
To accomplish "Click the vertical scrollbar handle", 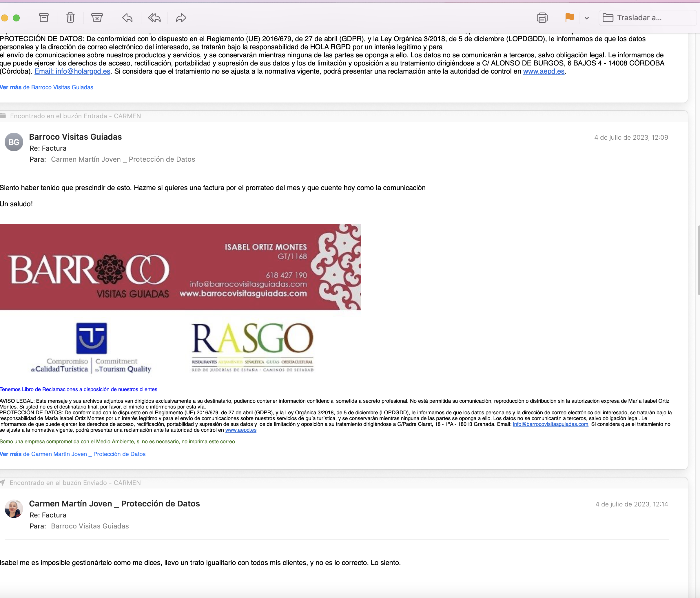I will click(x=698, y=260).
